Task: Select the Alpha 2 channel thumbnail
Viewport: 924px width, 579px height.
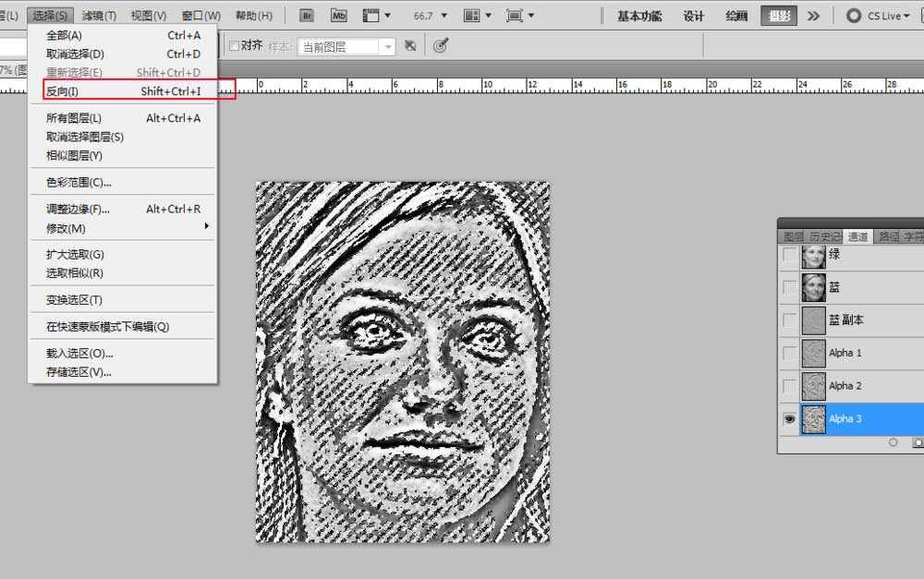Action: pyautogui.click(x=814, y=386)
